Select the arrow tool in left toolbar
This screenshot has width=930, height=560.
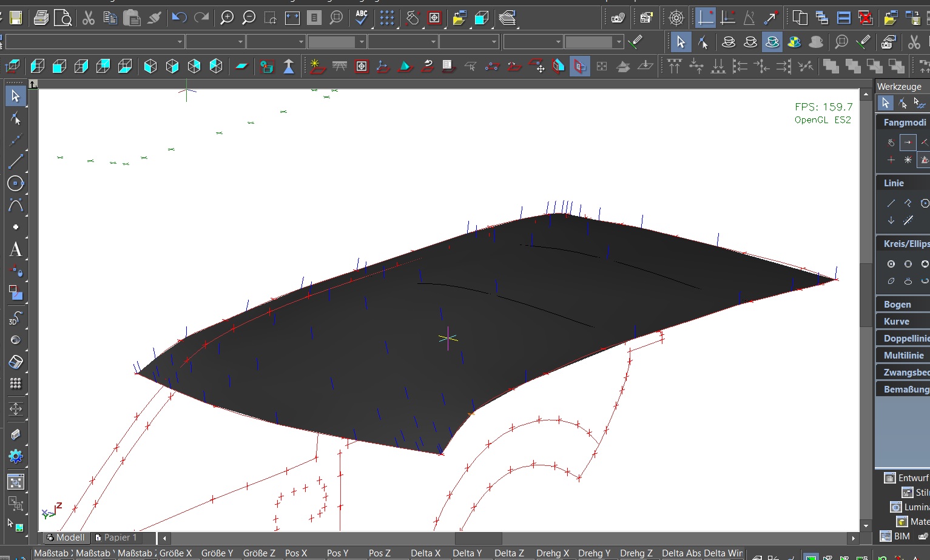tap(15, 96)
